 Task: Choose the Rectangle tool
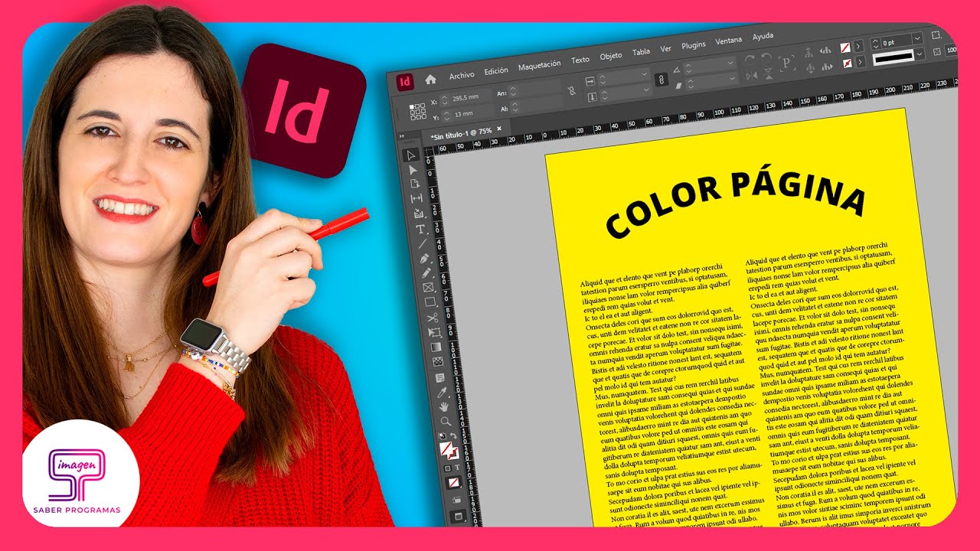[x=429, y=302]
